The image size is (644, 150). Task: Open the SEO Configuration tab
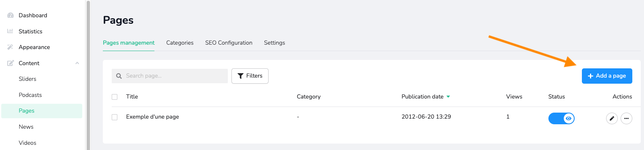tap(229, 43)
